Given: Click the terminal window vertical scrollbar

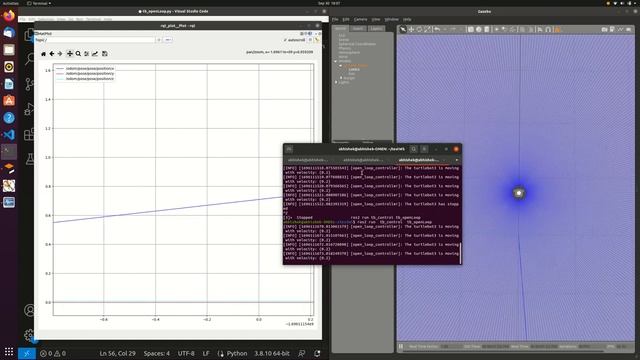Looking at the screenshot, I should pyautogui.click(x=460, y=253).
